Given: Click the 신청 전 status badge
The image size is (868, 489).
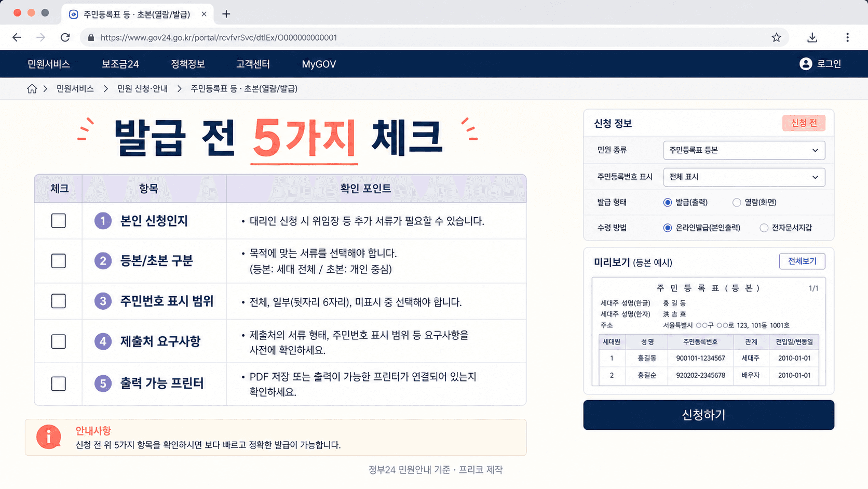Looking at the screenshot, I should 804,123.
